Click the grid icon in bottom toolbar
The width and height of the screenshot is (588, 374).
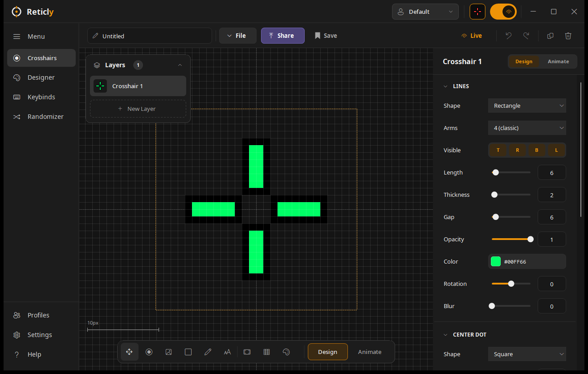(x=267, y=352)
